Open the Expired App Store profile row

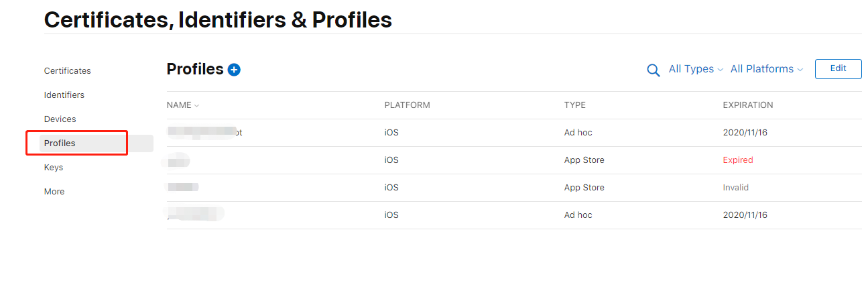pos(514,160)
